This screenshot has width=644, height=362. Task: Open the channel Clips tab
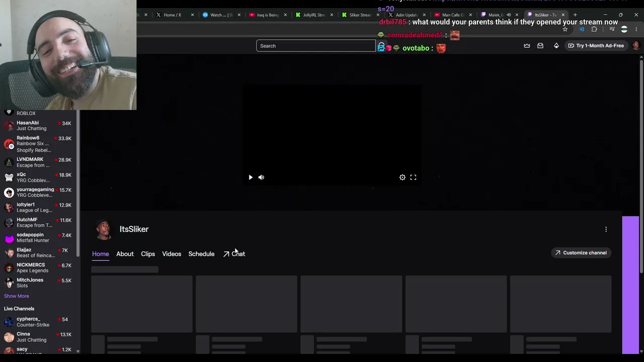coord(148,254)
